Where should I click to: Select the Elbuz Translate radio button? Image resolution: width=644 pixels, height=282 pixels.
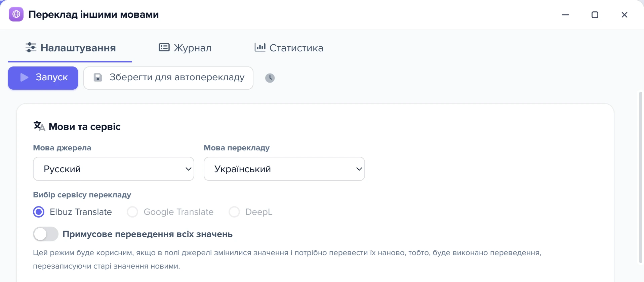coord(39,212)
